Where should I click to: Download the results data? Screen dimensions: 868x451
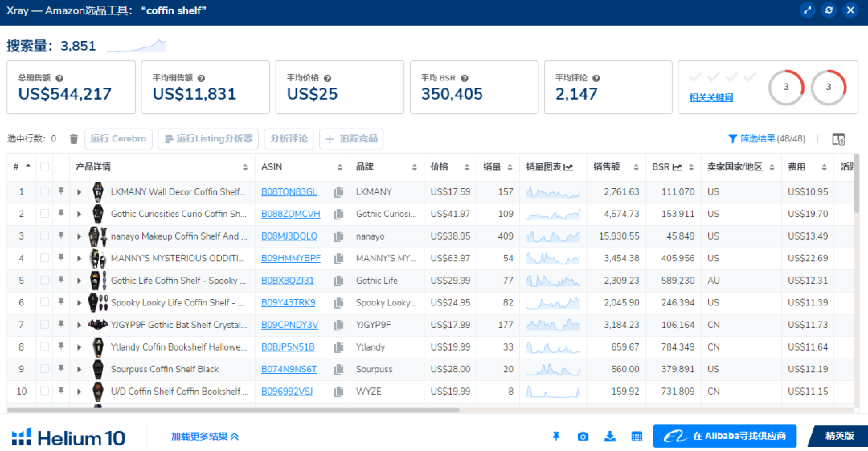tap(609, 437)
